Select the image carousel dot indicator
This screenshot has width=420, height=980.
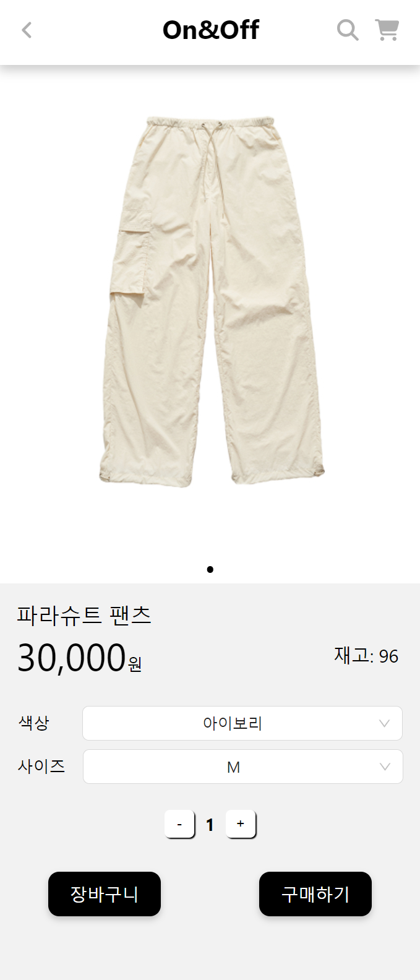tap(210, 569)
